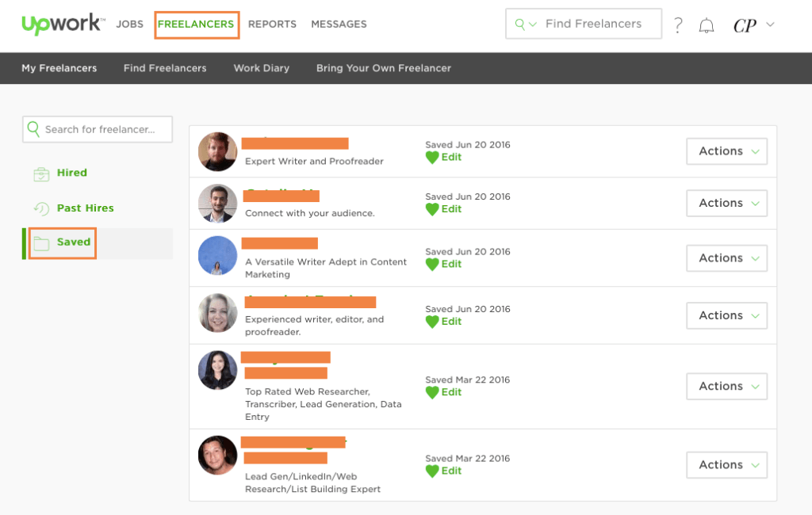Click heart icon for Connect with your audience
Screen dimensions: 812x515
click(432, 209)
